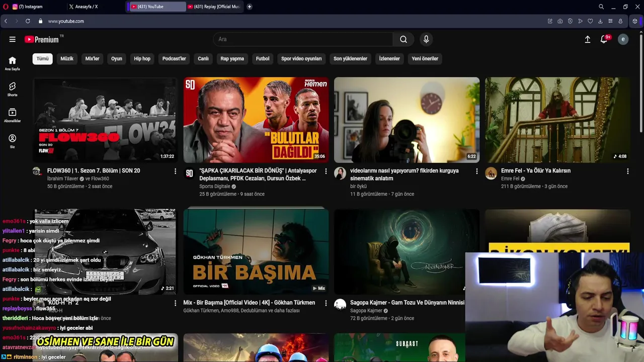The width and height of the screenshot is (644, 362).
Task: Select the Tümü filter chip
Action: click(43, 58)
